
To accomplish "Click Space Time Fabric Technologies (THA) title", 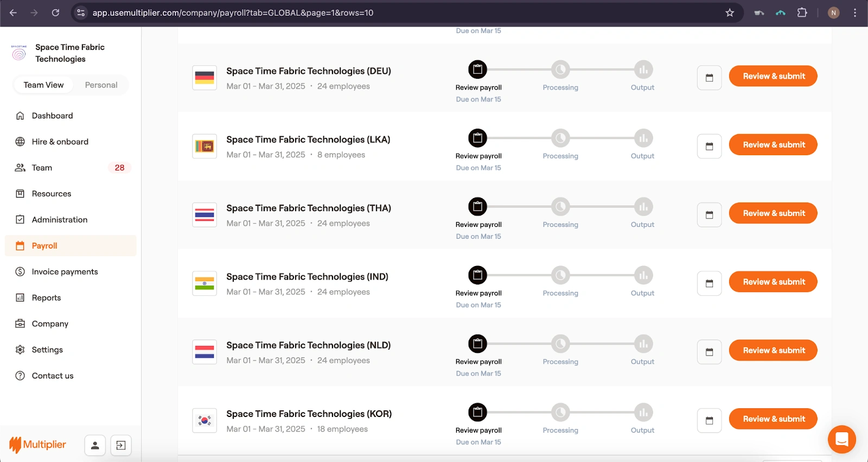I will [309, 208].
